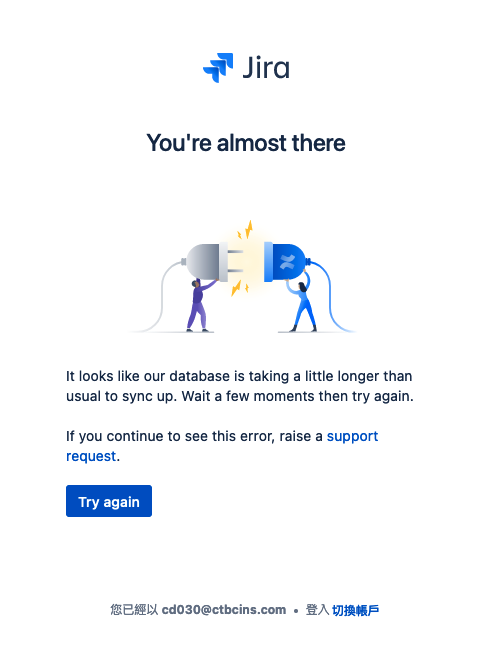
Task: Click the blue electrical plug illustration
Action: pyautogui.click(x=287, y=262)
